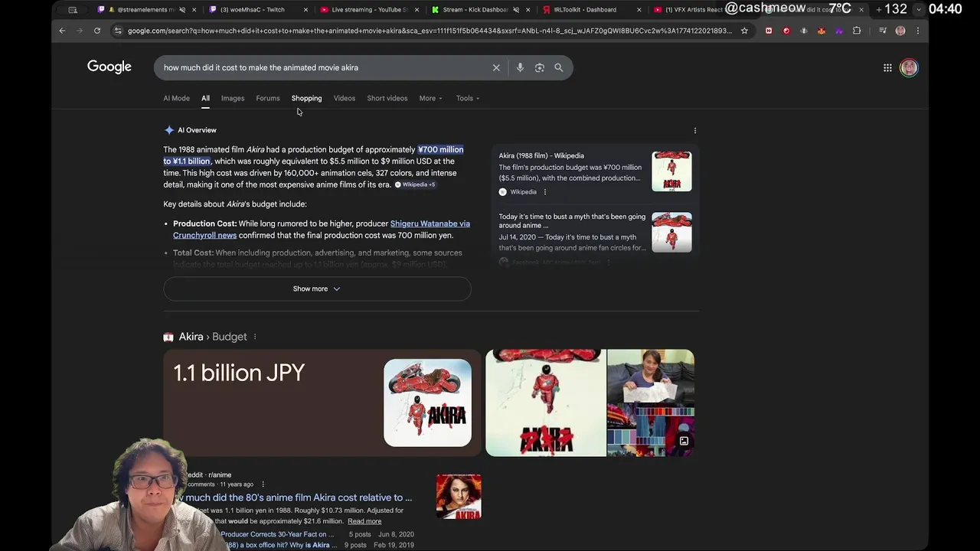Open the Tools dropdown
This screenshot has height=551, width=980.
[467, 98]
